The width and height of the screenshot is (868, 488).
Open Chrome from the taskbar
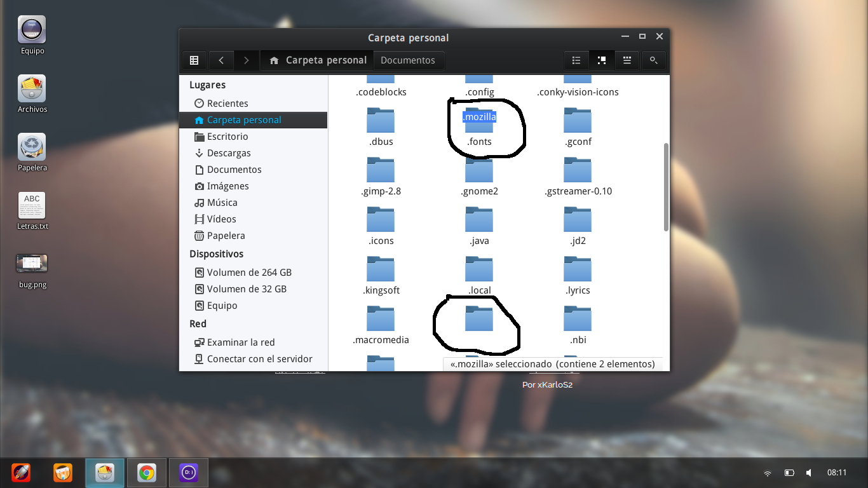tap(147, 473)
